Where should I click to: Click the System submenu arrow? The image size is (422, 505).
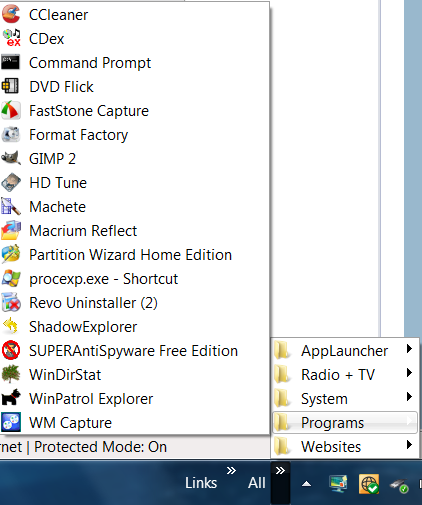click(x=409, y=397)
